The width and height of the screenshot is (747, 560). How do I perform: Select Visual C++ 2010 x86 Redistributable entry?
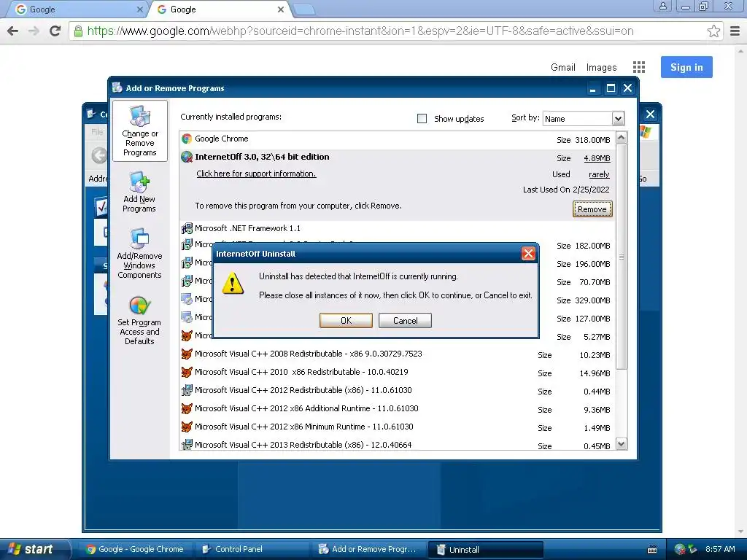coord(398,372)
